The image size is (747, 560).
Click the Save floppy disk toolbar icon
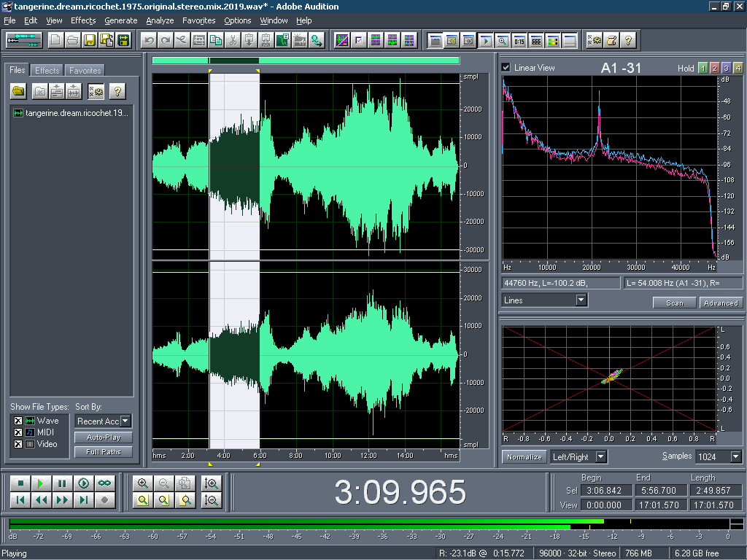(90, 40)
